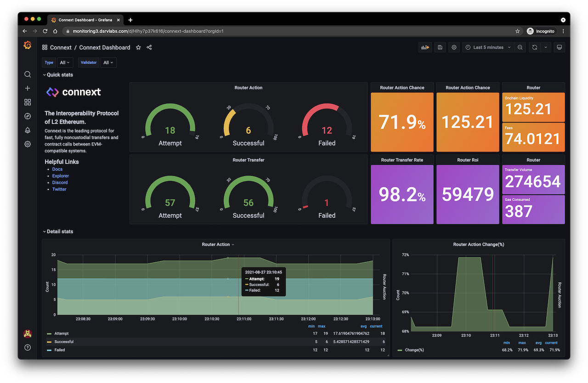
Task: Open Alerting bell icon in sidebar
Action: (x=28, y=130)
